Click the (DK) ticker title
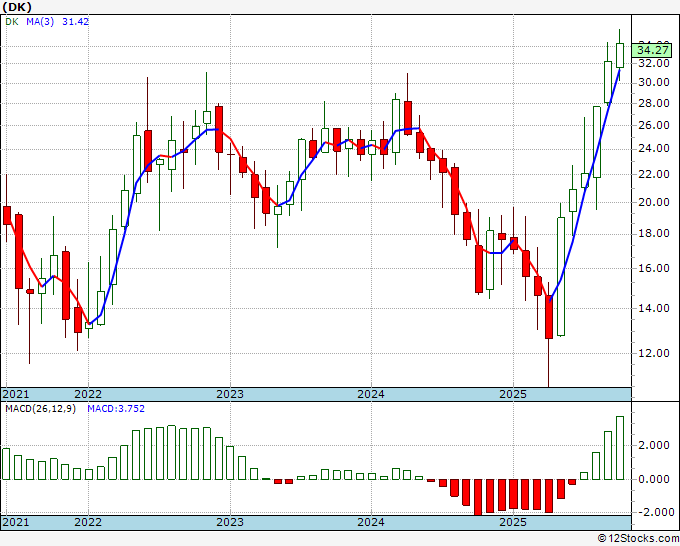Image resolution: width=680 pixels, height=546 pixels. tap(17, 7)
